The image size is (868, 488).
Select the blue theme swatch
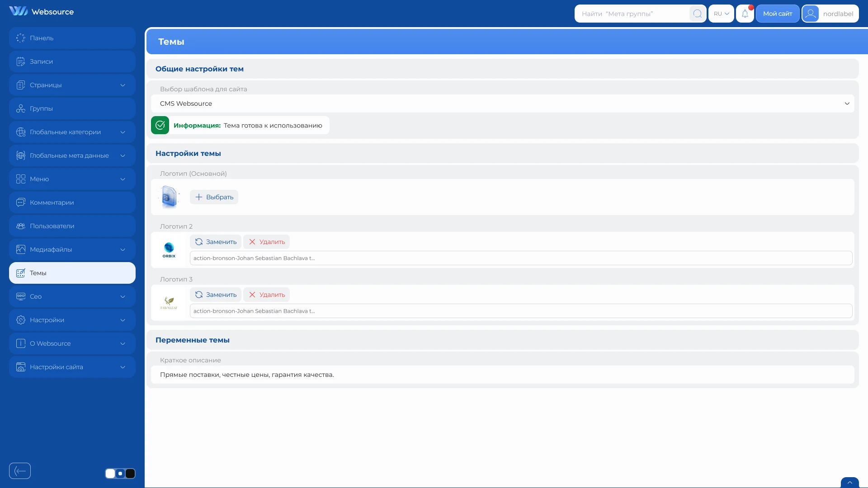[120, 474]
